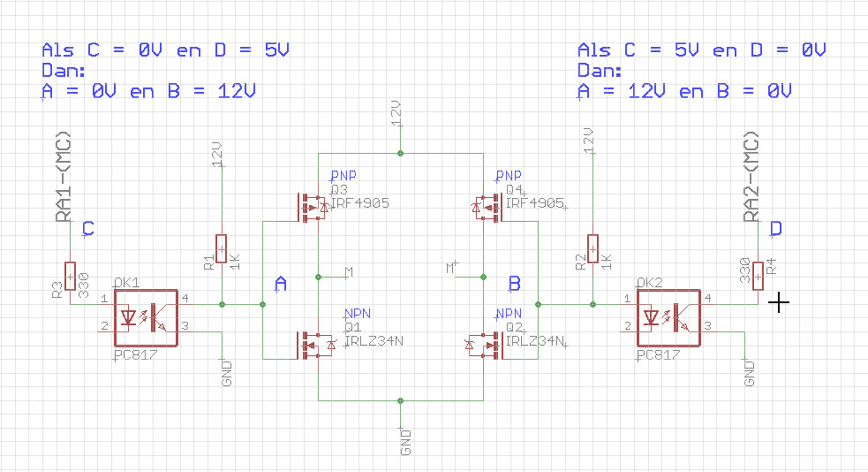The height and width of the screenshot is (472, 868).
Task: Select the OK2 PC817 optocoupler symbol
Action: point(668,318)
